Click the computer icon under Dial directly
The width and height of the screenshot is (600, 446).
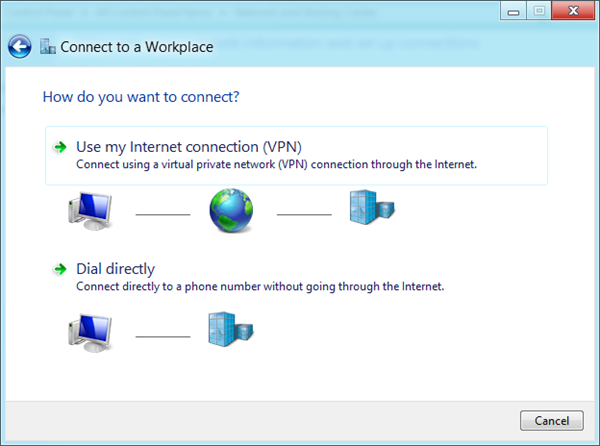[90, 333]
